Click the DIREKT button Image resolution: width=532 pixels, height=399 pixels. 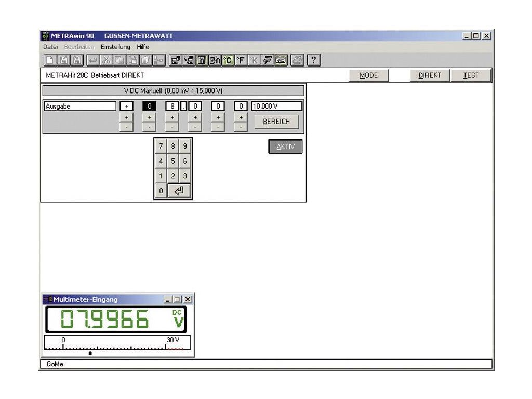pos(430,75)
